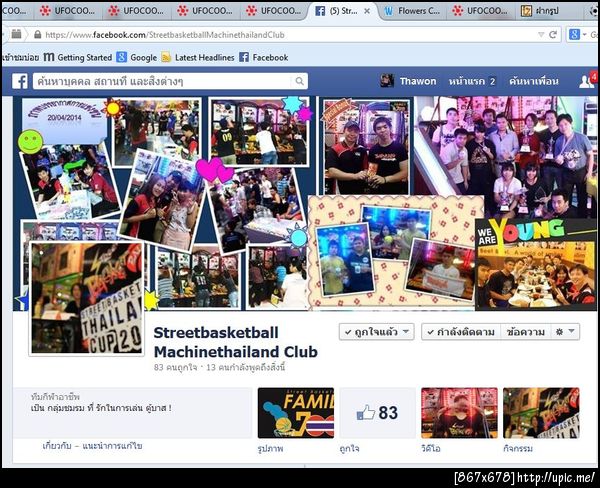Click the page settings gear icon

pyautogui.click(x=559, y=331)
